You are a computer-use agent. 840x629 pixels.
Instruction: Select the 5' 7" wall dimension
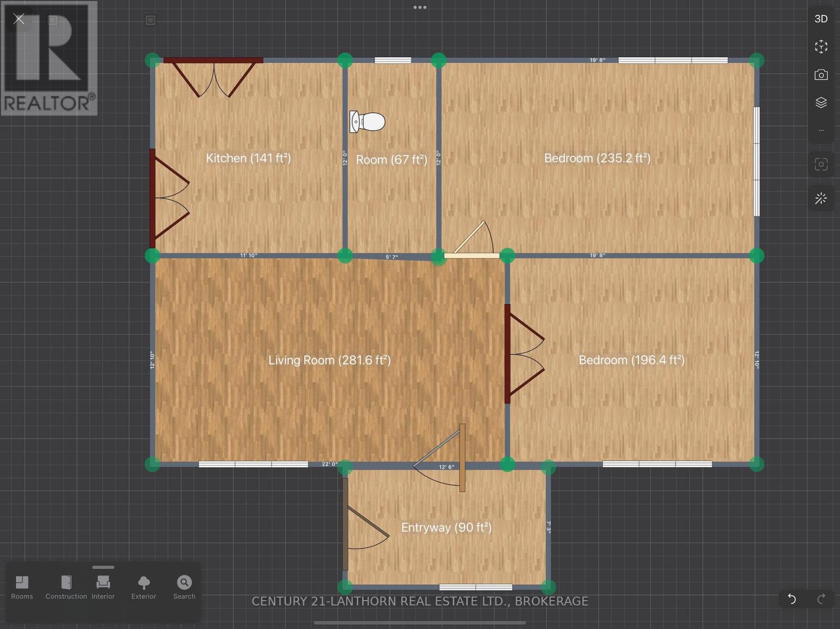pyautogui.click(x=392, y=257)
